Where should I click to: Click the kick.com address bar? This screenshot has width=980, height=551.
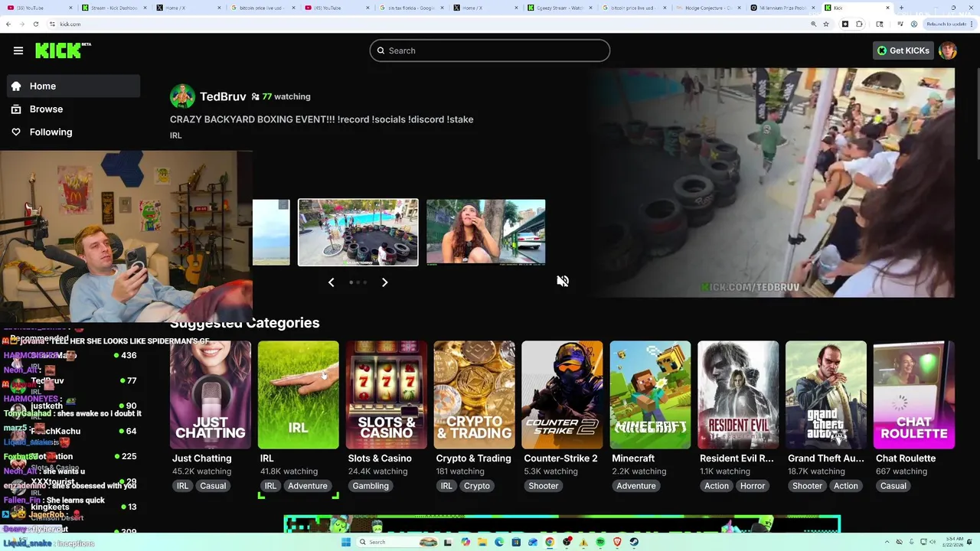click(x=429, y=24)
